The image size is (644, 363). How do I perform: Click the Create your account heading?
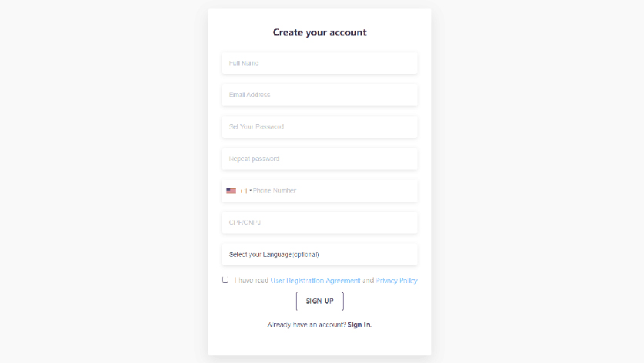point(319,32)
